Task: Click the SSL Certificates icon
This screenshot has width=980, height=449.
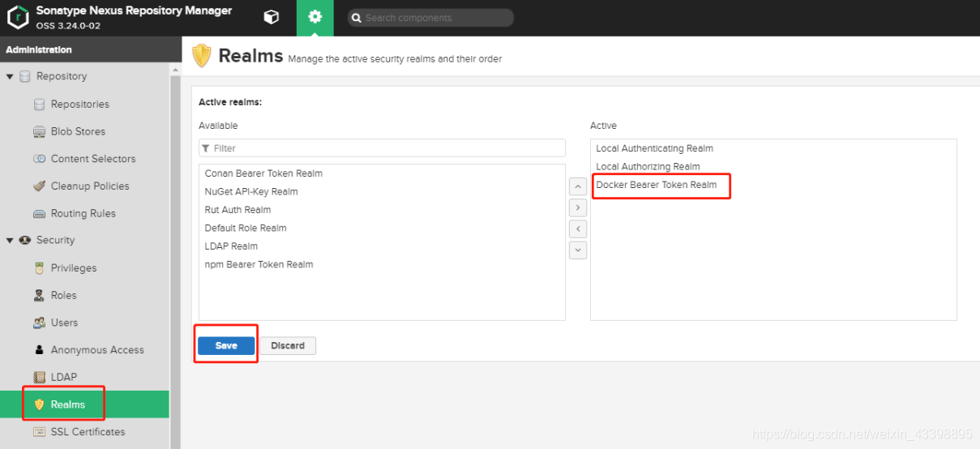Action: tap(39, 432)
